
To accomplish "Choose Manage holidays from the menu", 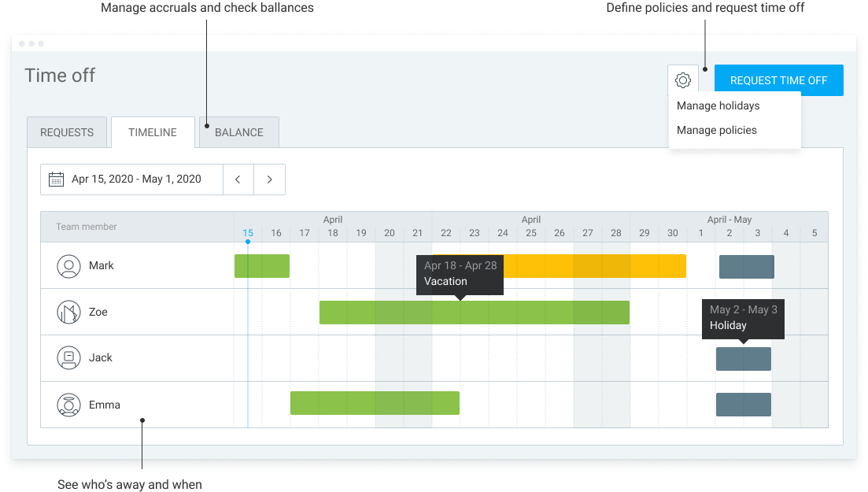I will [718, 105].
